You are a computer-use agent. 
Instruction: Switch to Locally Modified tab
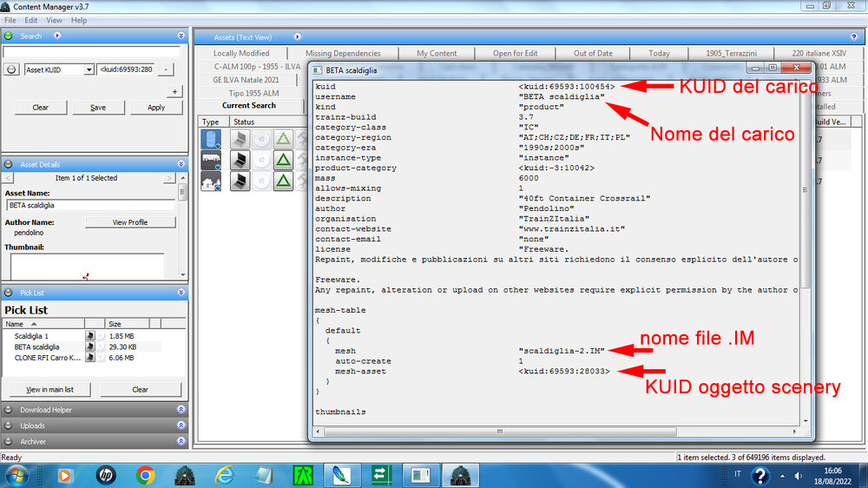click(241, 53)
